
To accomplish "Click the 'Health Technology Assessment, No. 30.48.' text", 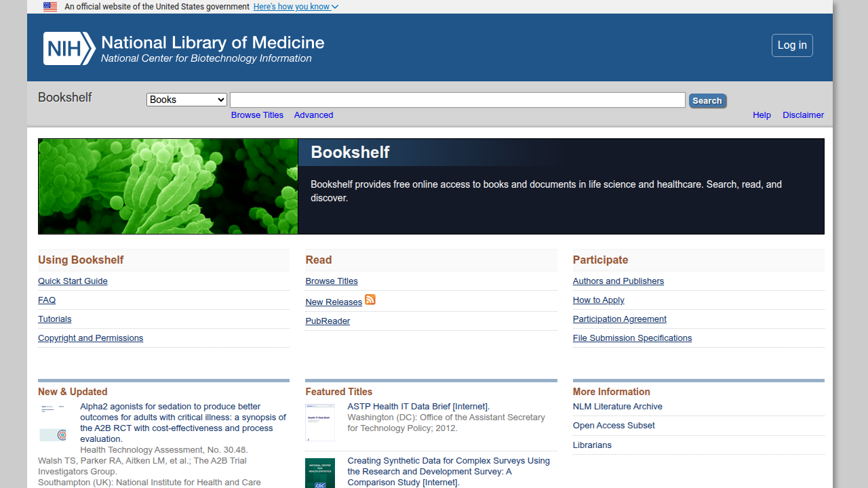I will (x=164, y=450).
